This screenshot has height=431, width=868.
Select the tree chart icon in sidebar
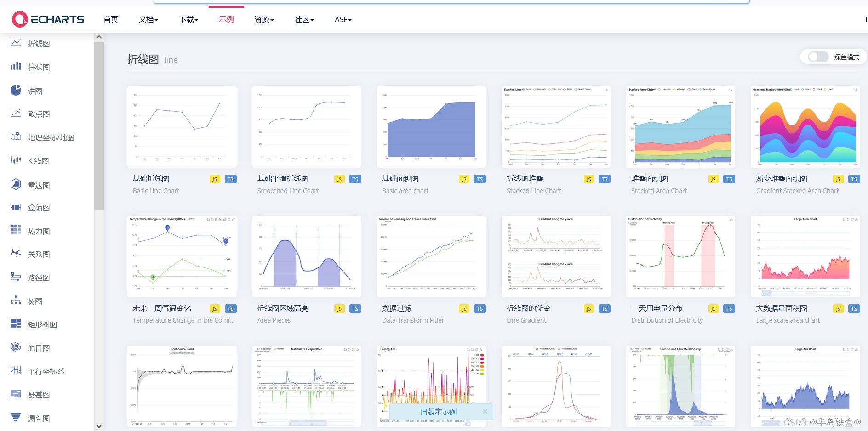tap(16, 301)
